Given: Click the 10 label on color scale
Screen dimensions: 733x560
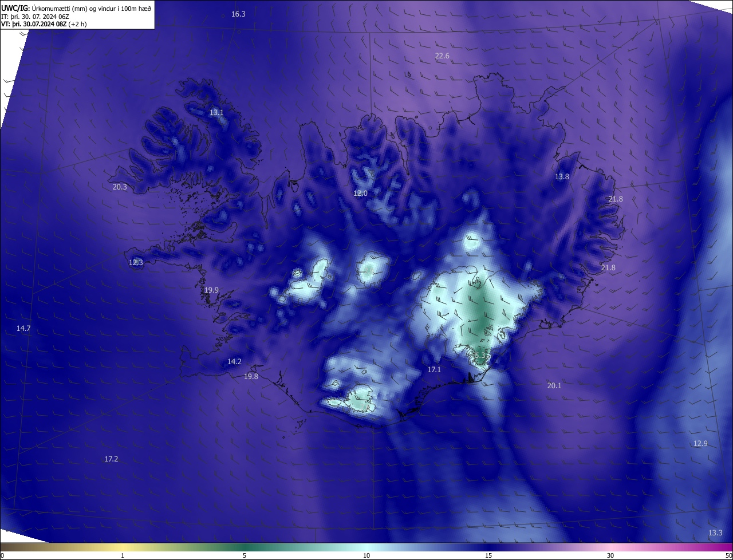Looking at the screenshot, I should [366, 555].
